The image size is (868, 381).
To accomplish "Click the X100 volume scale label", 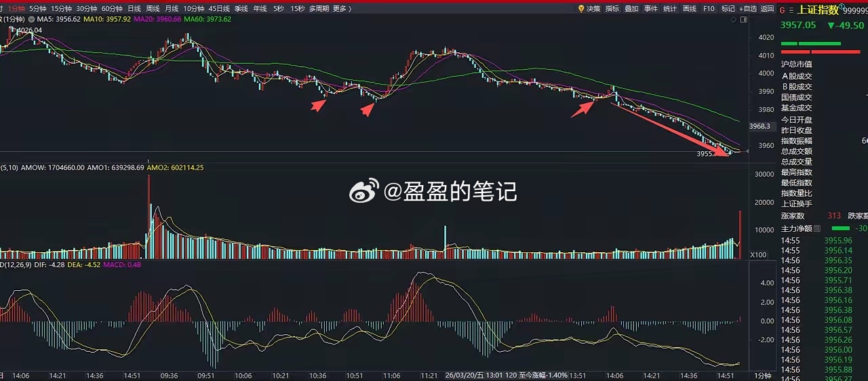I will click(758, 255).
